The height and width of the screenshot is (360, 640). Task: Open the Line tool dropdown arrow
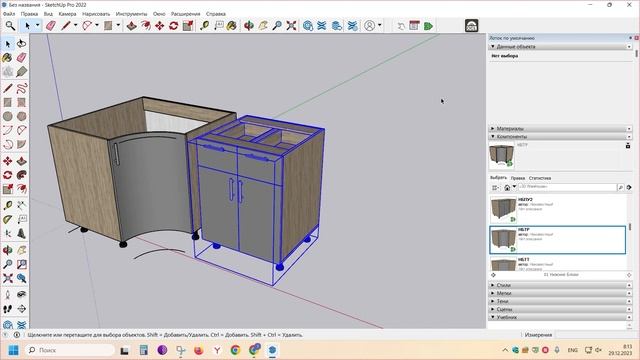tap(76, 25)
